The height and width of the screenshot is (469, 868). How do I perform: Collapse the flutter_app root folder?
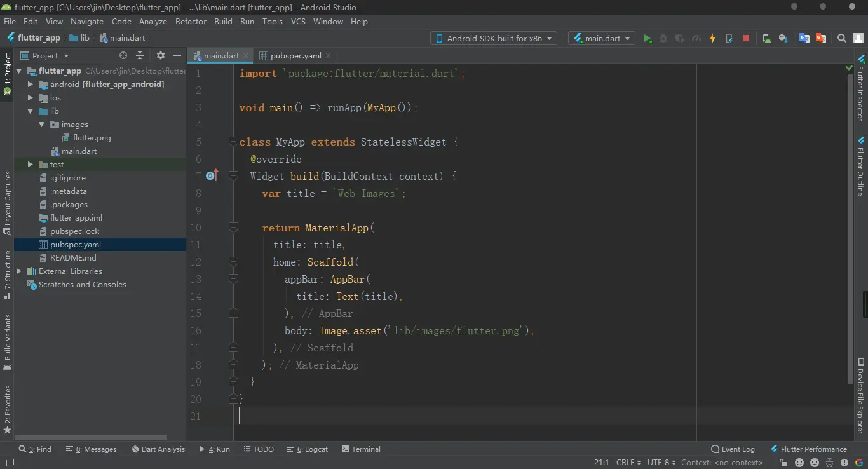[x=19, y=71]
